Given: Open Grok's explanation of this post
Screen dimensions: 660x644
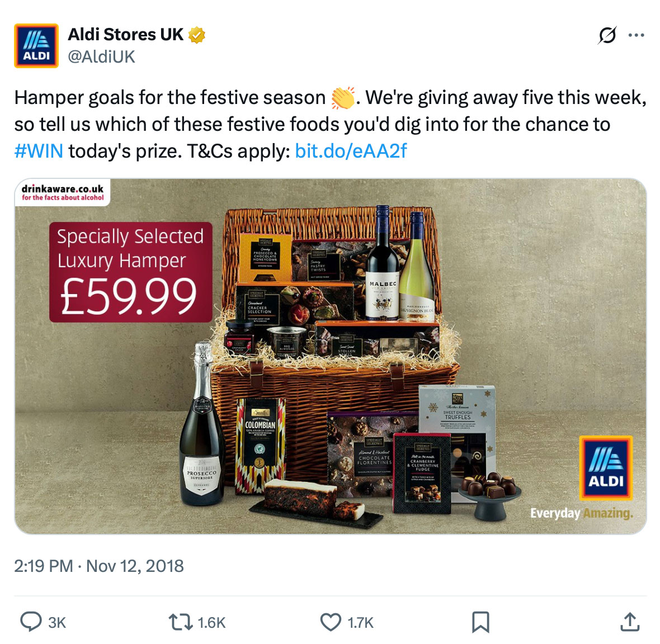Looking at the screenshot, I should [x=607, y=35].
